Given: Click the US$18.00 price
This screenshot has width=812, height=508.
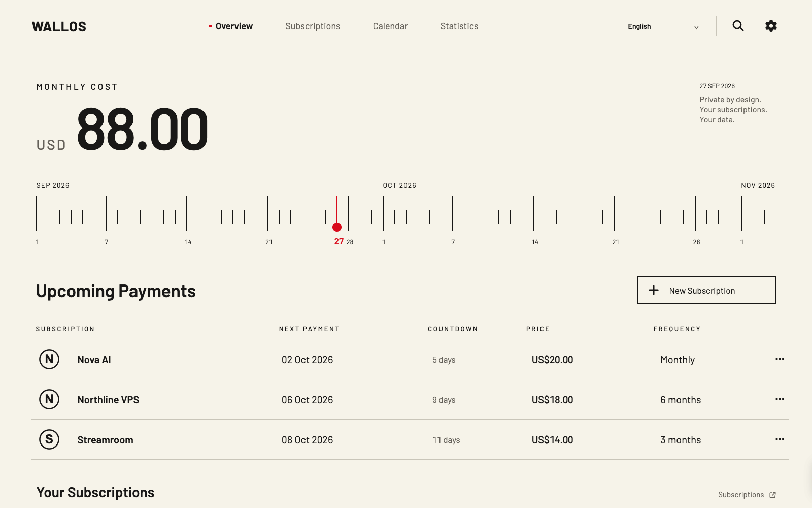Looking at the screenshot, I should tap(552, 400).
